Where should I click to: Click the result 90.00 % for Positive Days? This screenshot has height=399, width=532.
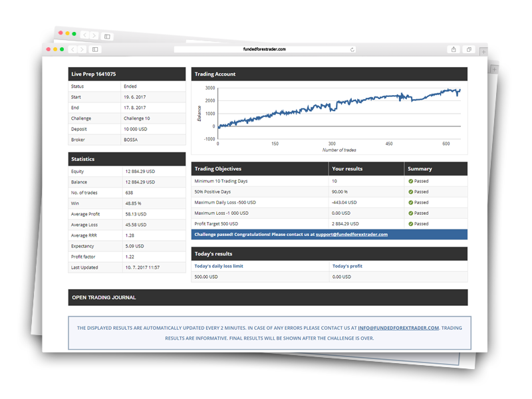[340, 192]
